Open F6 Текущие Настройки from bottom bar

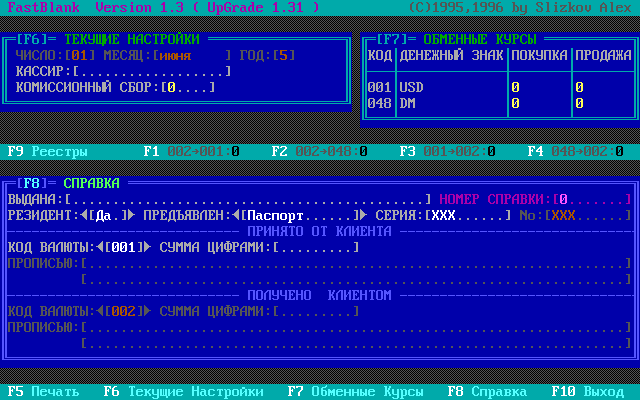point(183,392)
